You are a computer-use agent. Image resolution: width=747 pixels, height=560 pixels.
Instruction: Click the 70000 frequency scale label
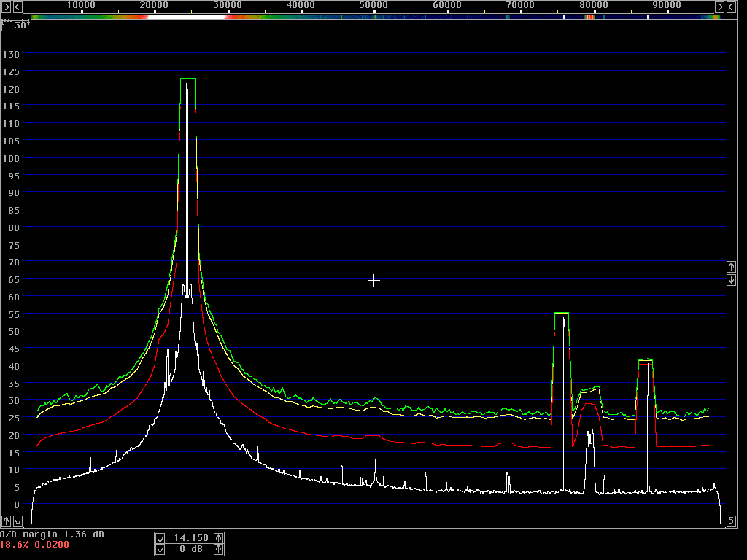pos(520,5)
